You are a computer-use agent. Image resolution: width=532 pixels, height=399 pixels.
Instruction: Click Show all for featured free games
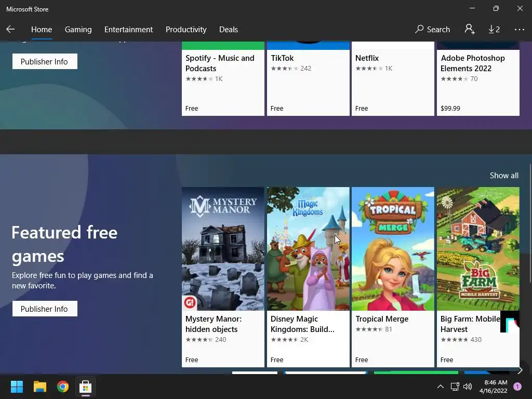504,176
